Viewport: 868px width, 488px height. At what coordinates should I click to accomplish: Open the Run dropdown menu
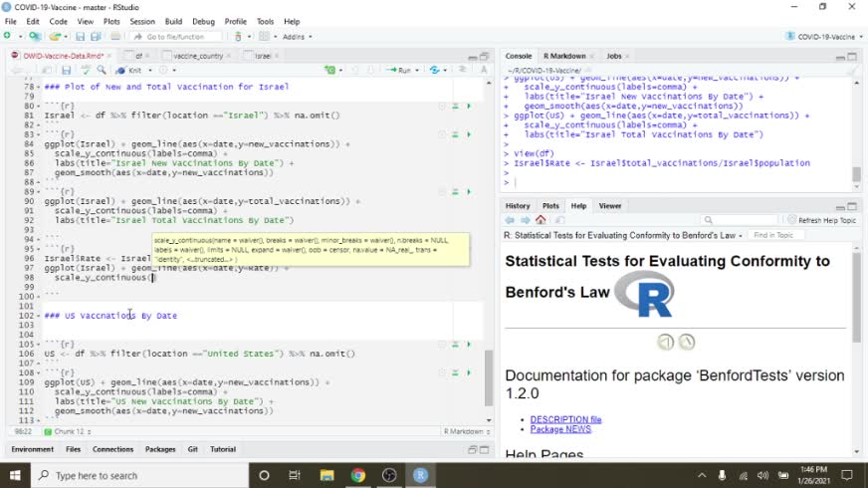point(418,71)
